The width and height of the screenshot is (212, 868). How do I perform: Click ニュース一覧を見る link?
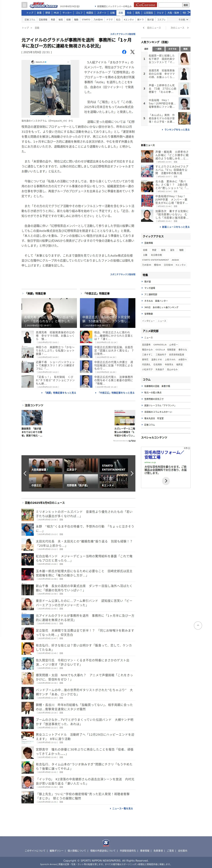pos(122,809)
